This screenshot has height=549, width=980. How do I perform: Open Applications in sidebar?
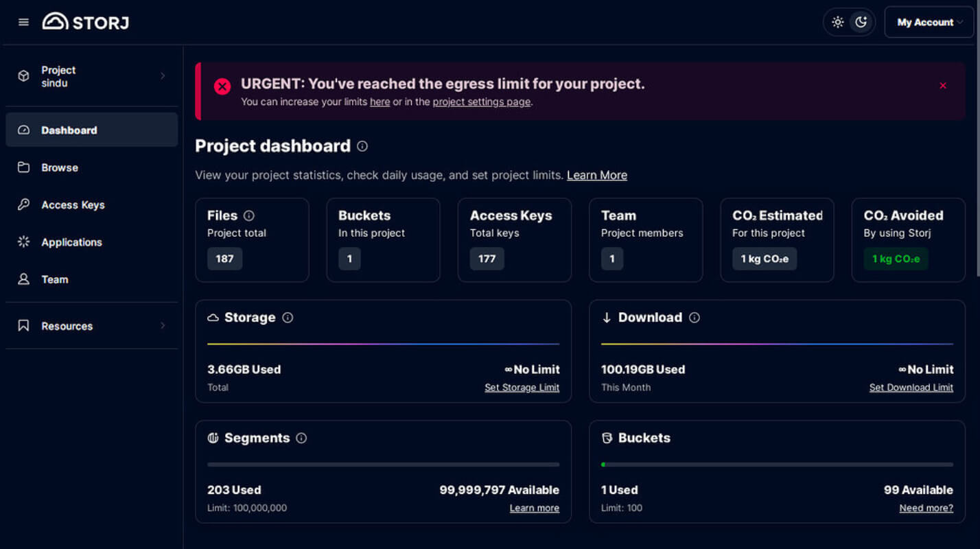pos(92,242)
